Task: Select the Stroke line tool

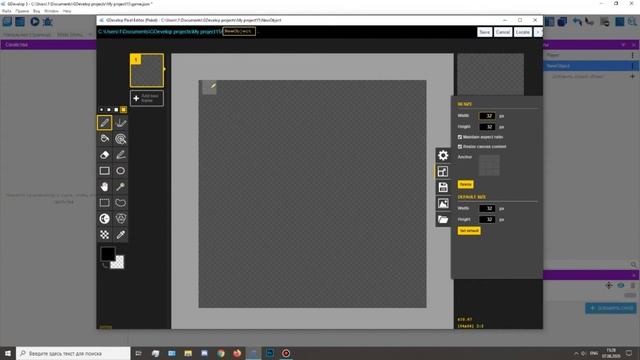Action: (120, 155)
